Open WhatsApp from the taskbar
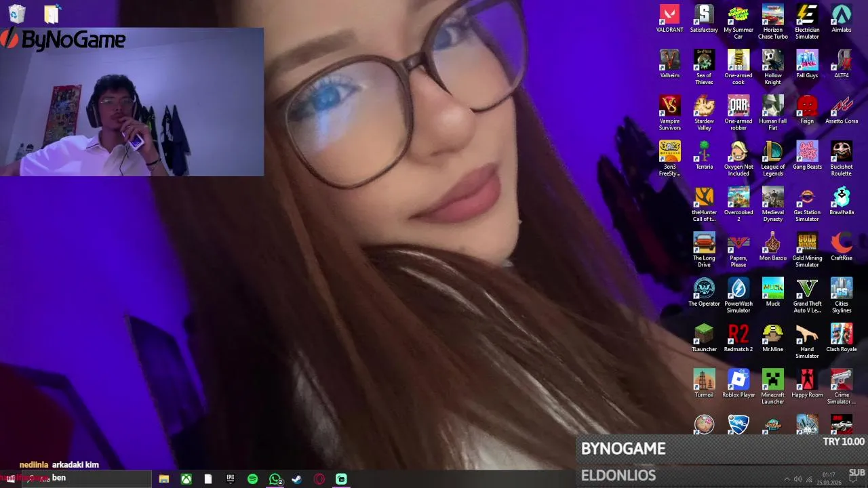 (275, 479)
